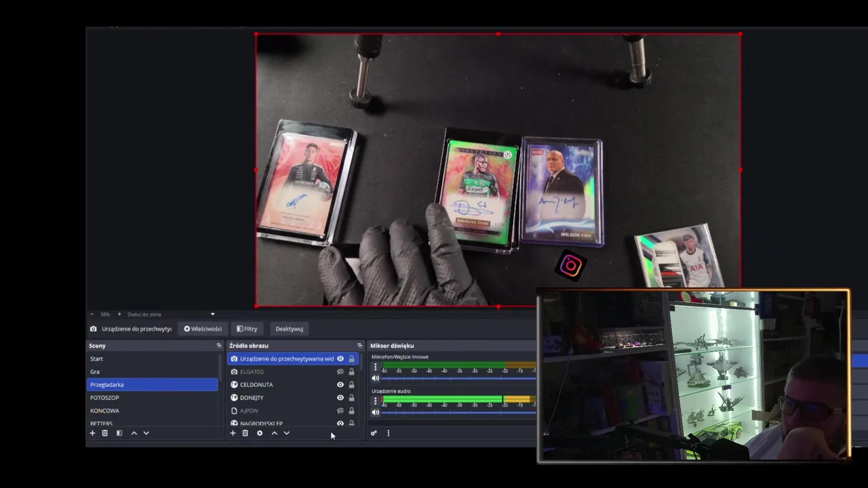This screenshot has height=488, width=868.
Task: Click the Deaktywuj button
Action: pos(289,329)
